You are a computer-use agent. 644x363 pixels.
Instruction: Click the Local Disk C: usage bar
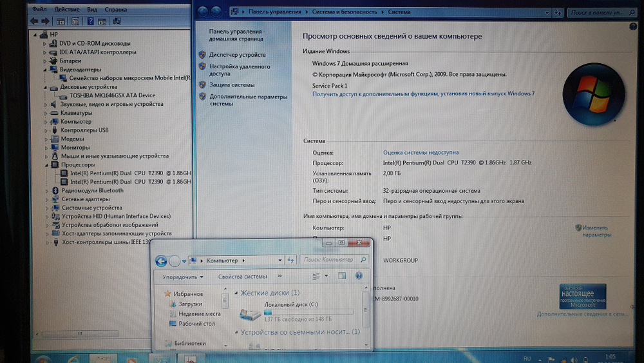click(308, 313)
